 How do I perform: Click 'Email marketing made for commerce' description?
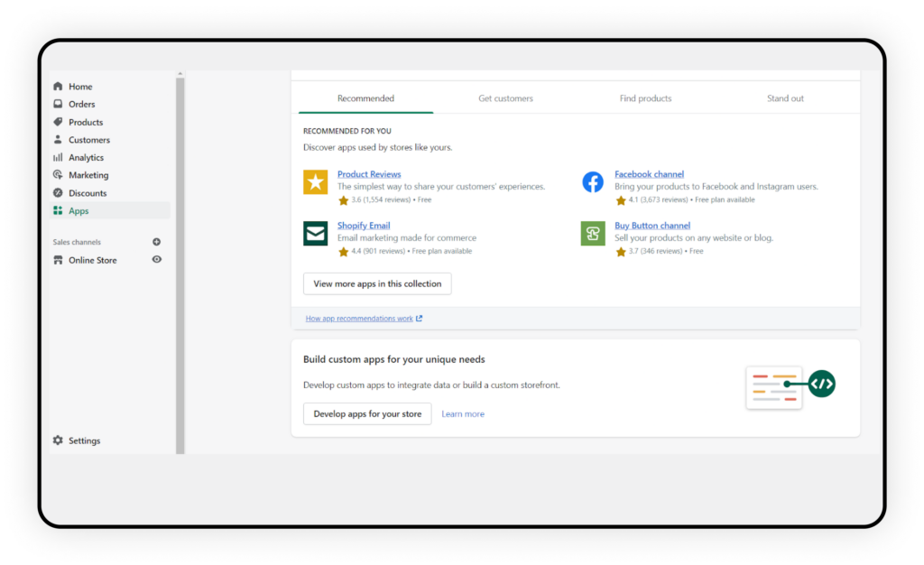tap(407, 238)
